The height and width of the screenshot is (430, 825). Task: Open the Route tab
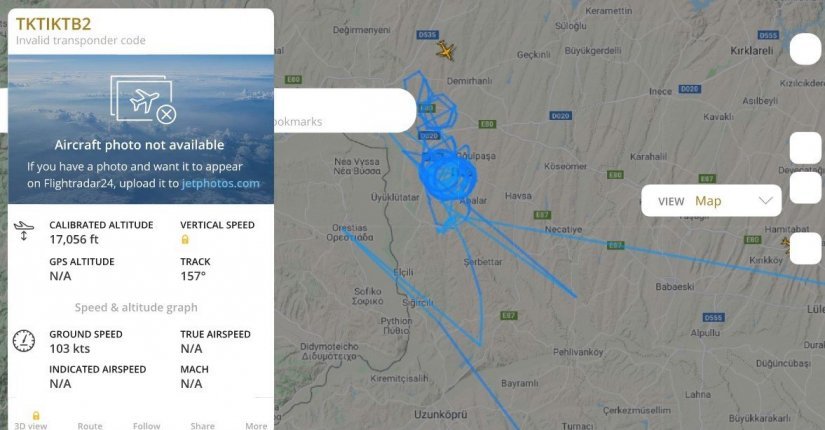coord(90,425)
